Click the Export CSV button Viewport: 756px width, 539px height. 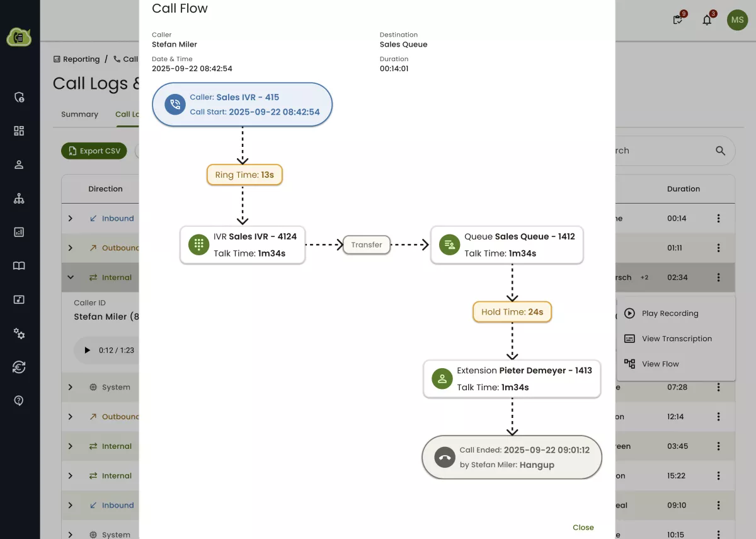[94, 151]
